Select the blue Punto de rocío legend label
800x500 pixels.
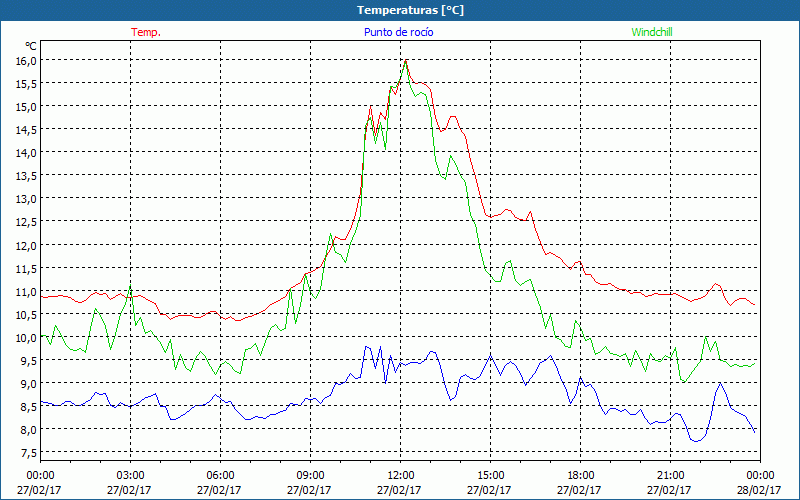coord(398,32)
